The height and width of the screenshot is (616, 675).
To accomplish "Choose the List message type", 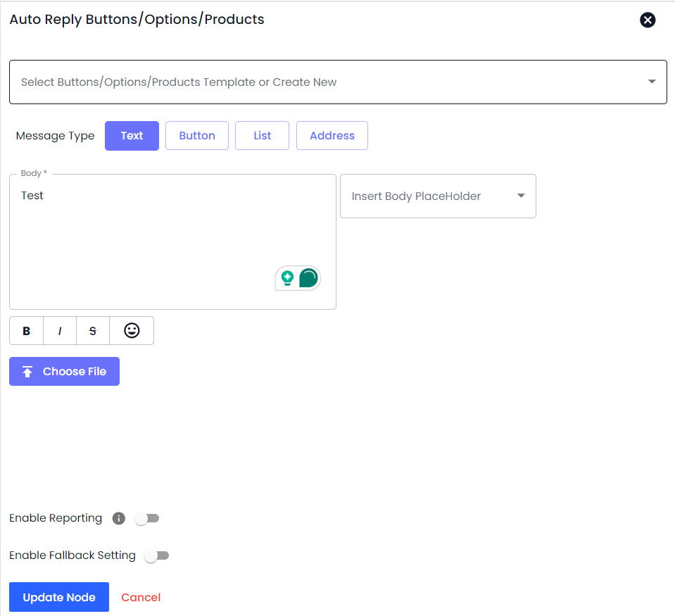I will click(262, 136).
